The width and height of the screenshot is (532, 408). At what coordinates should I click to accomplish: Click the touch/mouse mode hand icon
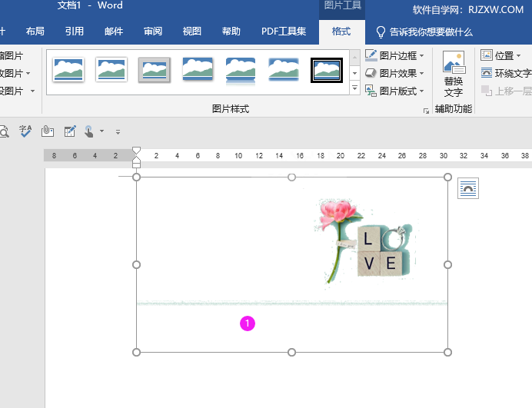[90, 131]
